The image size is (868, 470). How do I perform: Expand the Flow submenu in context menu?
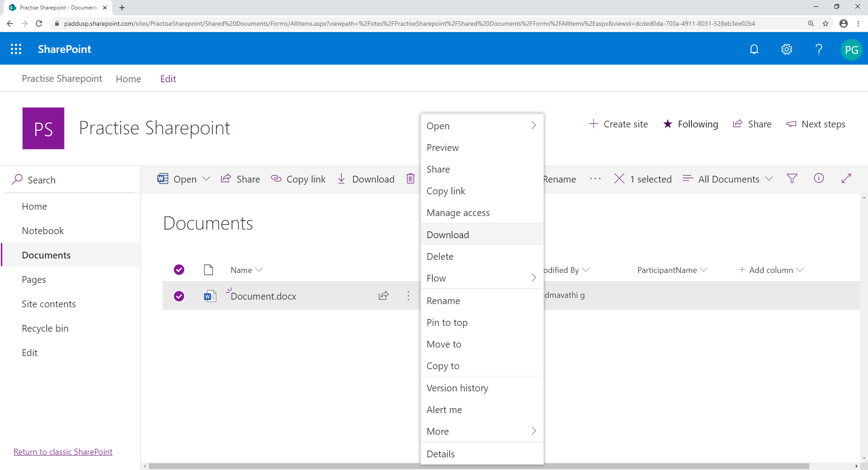coord(482,278)
